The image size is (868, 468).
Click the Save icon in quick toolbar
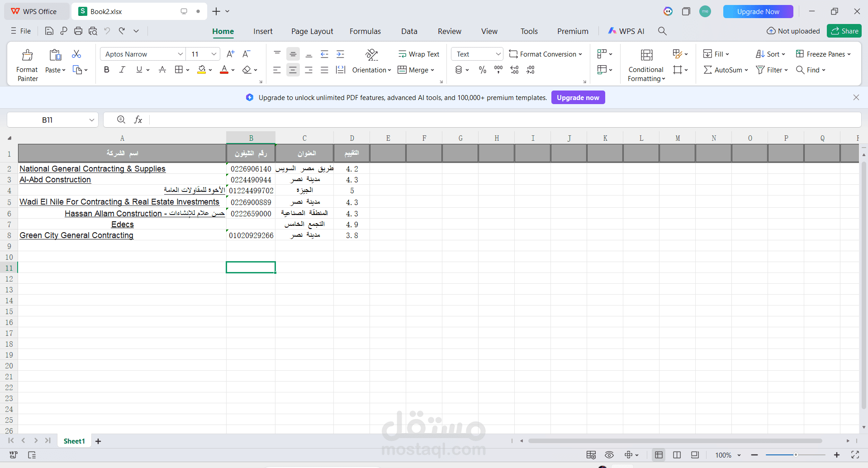(x=49, y=31)
